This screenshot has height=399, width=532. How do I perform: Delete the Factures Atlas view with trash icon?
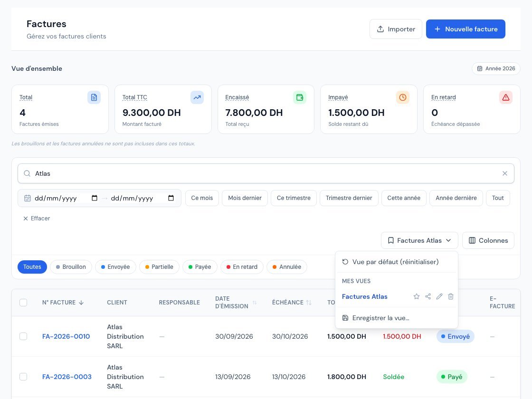pos(451,296)
